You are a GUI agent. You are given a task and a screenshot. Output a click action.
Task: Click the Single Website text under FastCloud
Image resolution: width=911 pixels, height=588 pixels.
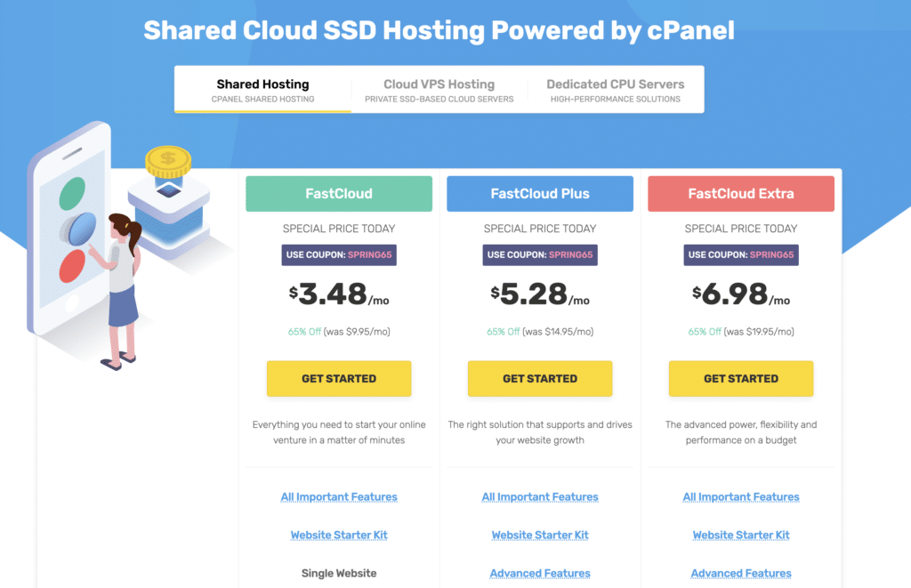(x=339, y=573)
